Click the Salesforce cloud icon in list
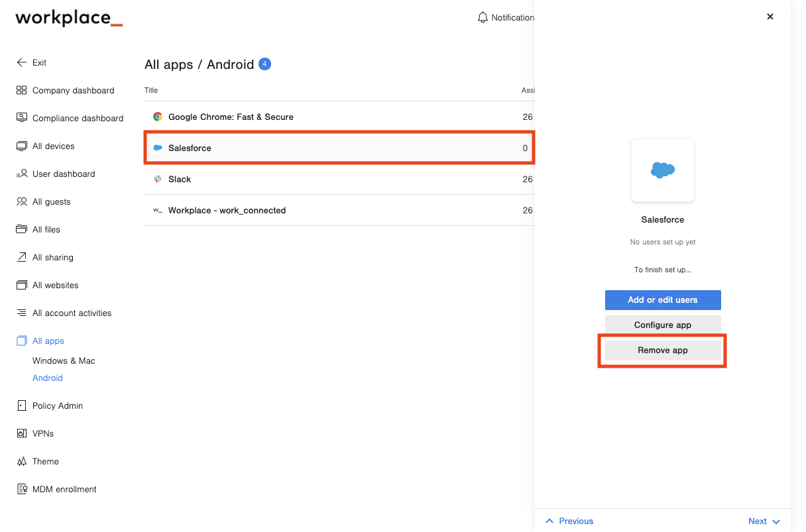 tap(158, 148)
